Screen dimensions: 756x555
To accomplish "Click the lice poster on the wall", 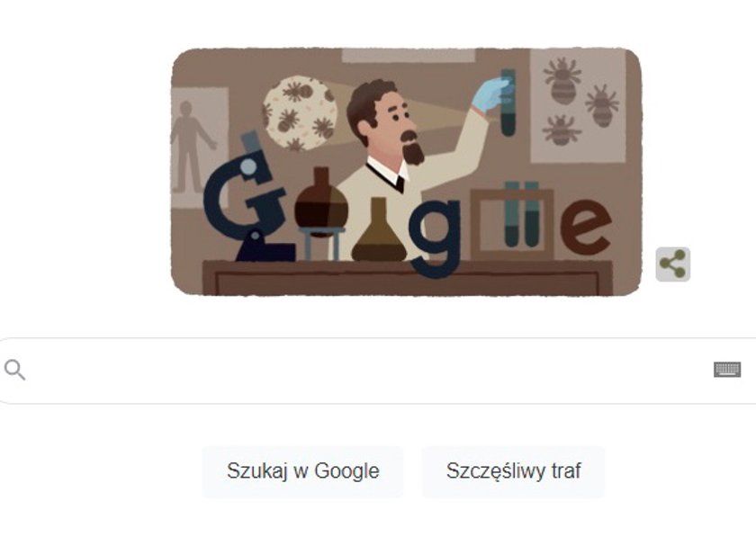I will coord(578,105).
